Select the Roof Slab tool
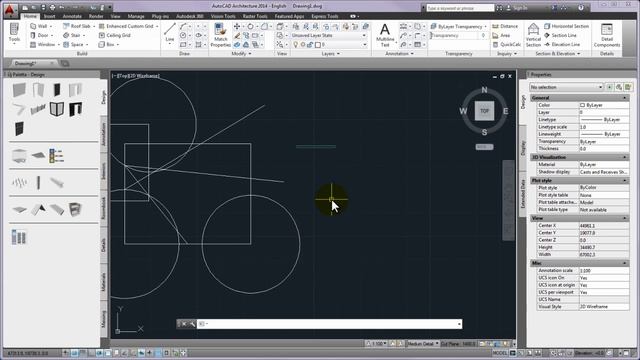The width and height of the screenshot is (640, 360). tap(77, 26)
